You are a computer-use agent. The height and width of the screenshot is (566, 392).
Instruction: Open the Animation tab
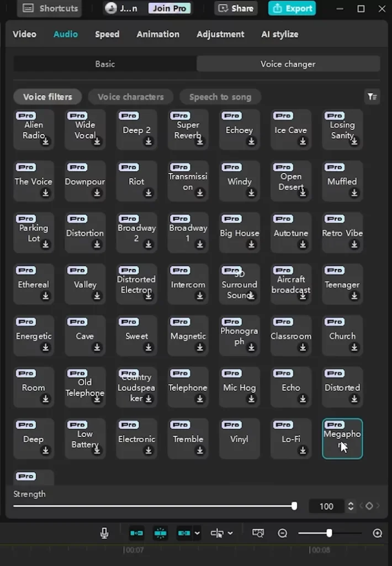point(158,34)
